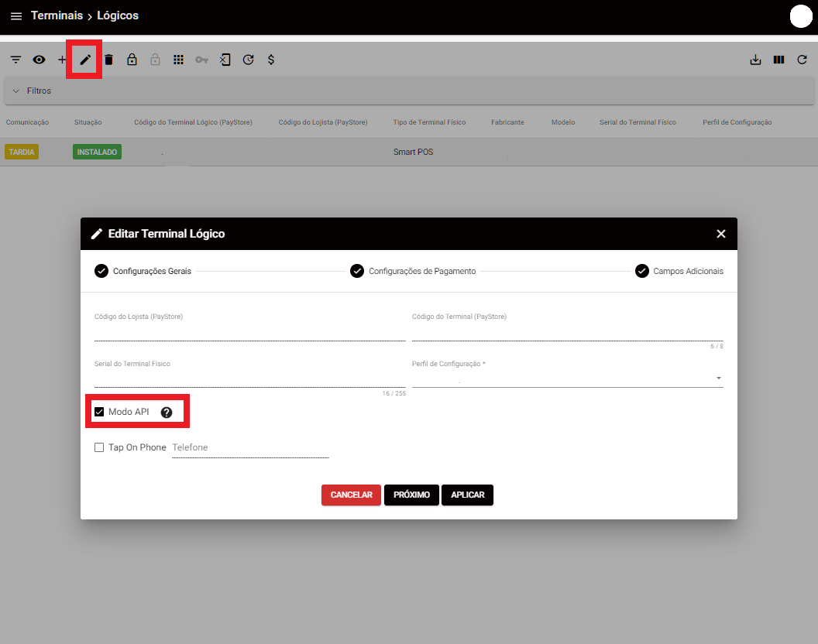This screenshot has height=644, width=818.
Task: Open the hamburger navigation menu
Action: [x=16, y=16]
